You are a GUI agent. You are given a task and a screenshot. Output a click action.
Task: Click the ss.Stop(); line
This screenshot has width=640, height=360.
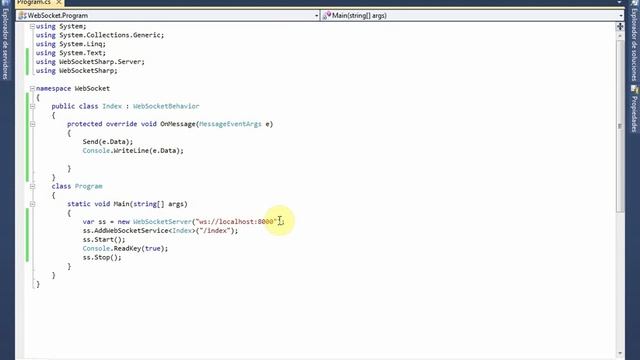point(102,258)
